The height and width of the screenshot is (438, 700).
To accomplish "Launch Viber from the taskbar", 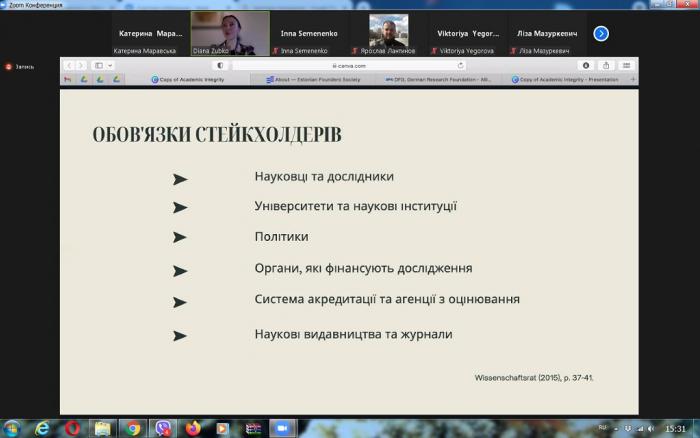I will point(163,427).
